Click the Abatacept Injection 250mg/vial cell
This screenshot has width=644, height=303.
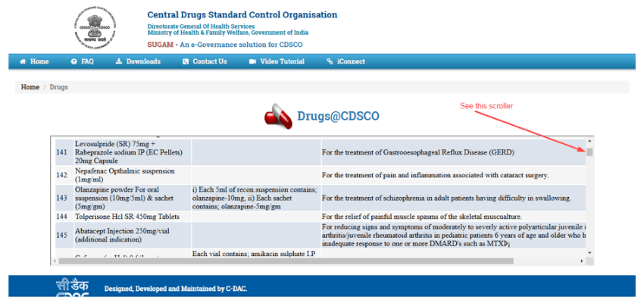click(133, 236)
